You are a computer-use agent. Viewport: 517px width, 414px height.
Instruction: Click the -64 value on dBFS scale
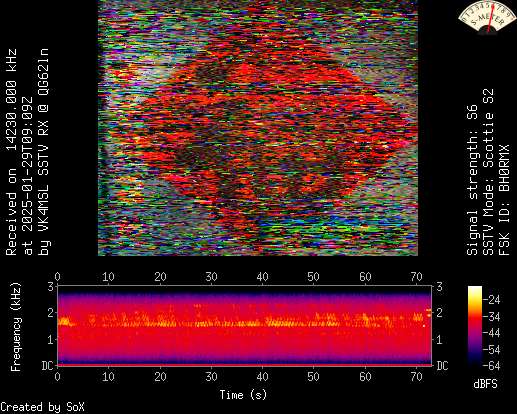(491, 366)
